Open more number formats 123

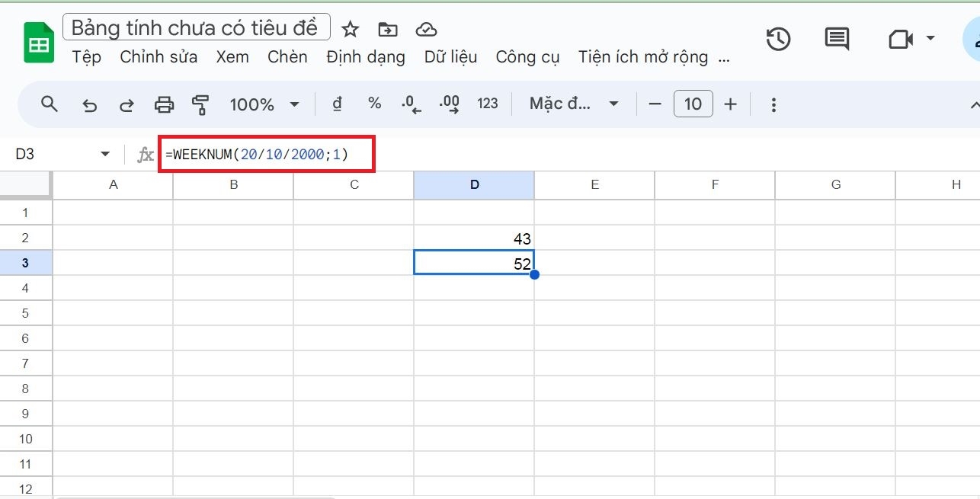(x=488, y=104)
